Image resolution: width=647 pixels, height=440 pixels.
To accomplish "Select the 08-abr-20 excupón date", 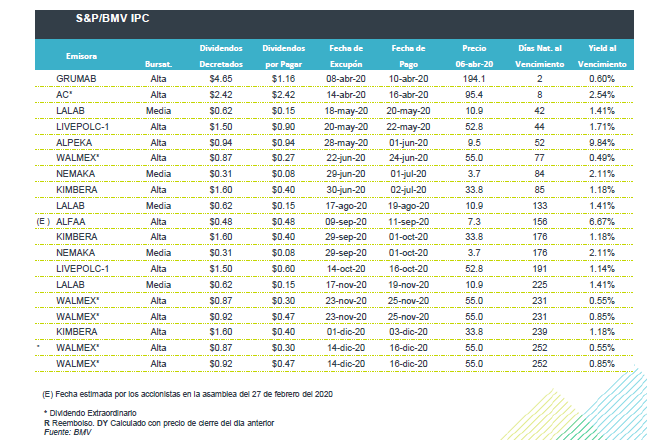I will tap(346, 78).
